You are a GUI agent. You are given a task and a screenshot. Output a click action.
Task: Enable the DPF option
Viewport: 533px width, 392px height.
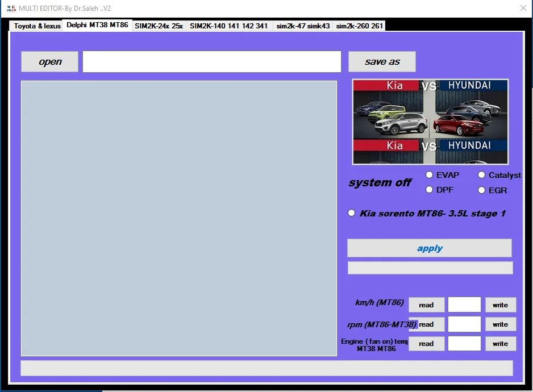coord(430,189)
